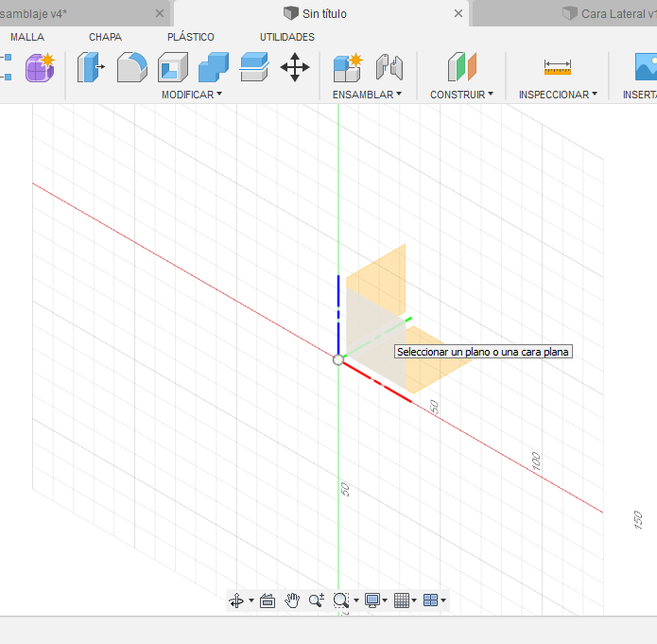This screenshot has height=644, width=657.
Task: Click the Joint tool icon
Action: [x=389, y=67]
